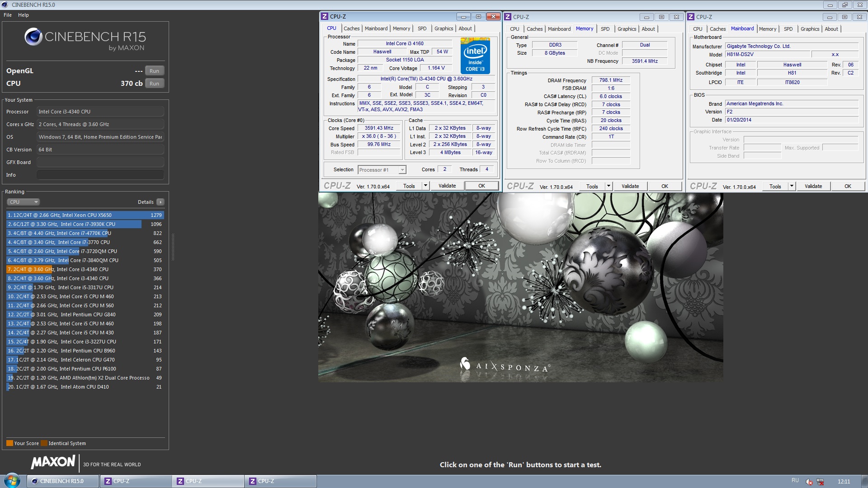
Task: Click the Your Score orange legend swatch
Action: click(9, 443)
